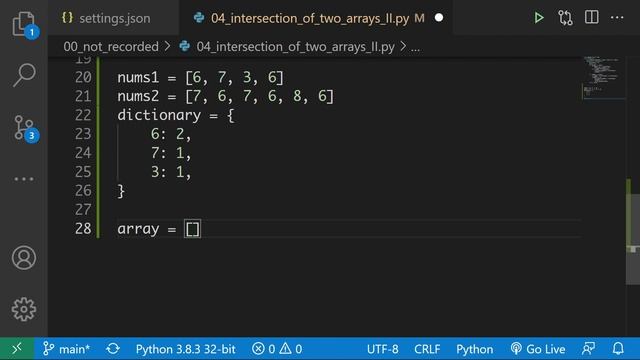Split the editor to the right
The image size is (640, 360).
[x=591, y=17]
